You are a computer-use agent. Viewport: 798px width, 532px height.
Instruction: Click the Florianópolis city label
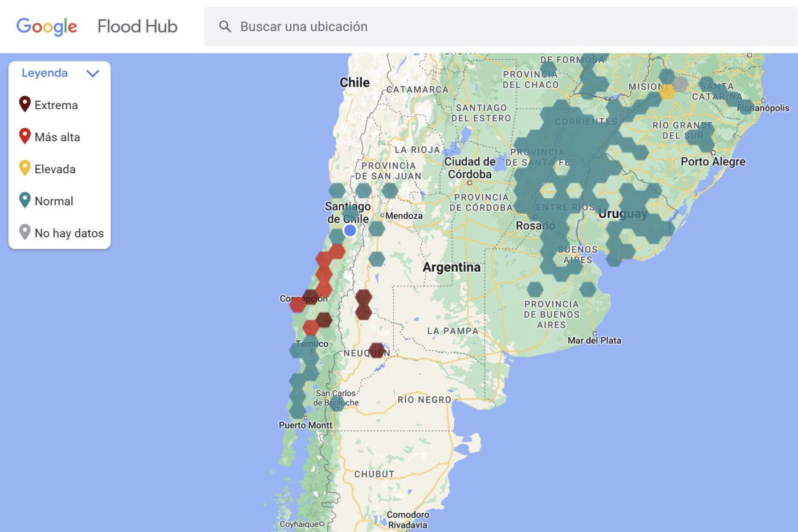pos(763,108)
